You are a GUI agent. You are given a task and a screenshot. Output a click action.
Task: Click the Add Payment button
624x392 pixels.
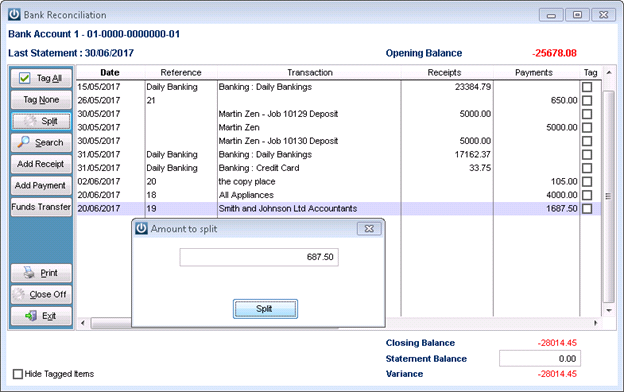tap(41, 185)
